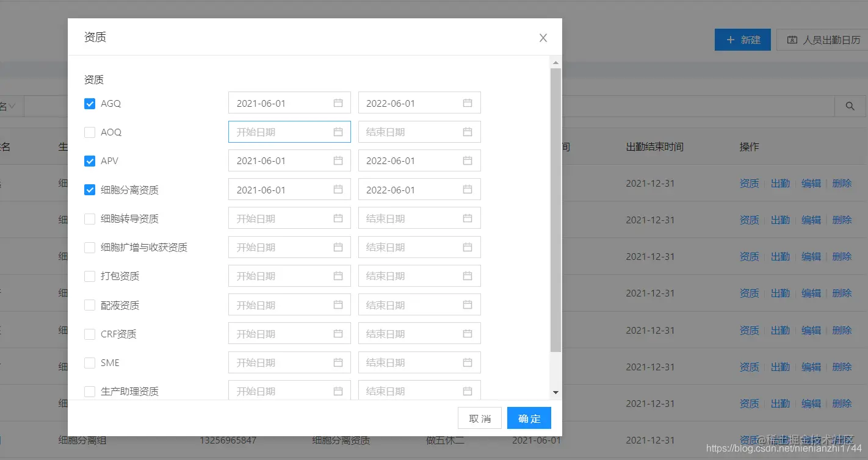The width and height of the screenshot is (868, 460).
Task: Check the 配液资质 checkbox
Action: point(90,305)
